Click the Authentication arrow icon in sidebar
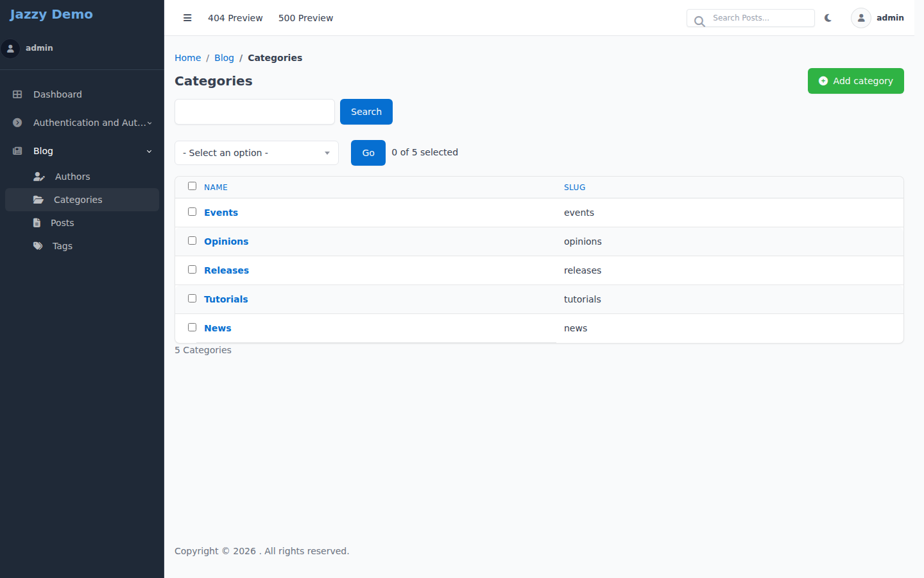 [17, 123]
